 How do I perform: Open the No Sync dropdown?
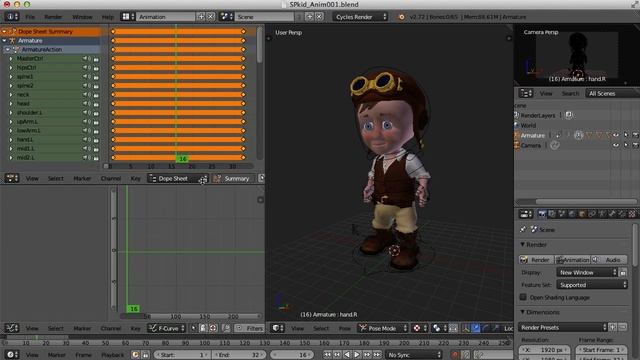[414, 355]
